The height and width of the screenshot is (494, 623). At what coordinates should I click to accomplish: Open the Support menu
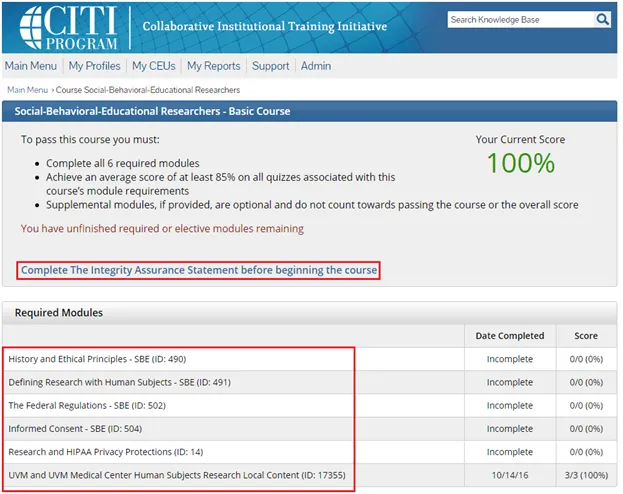[270, 66]
